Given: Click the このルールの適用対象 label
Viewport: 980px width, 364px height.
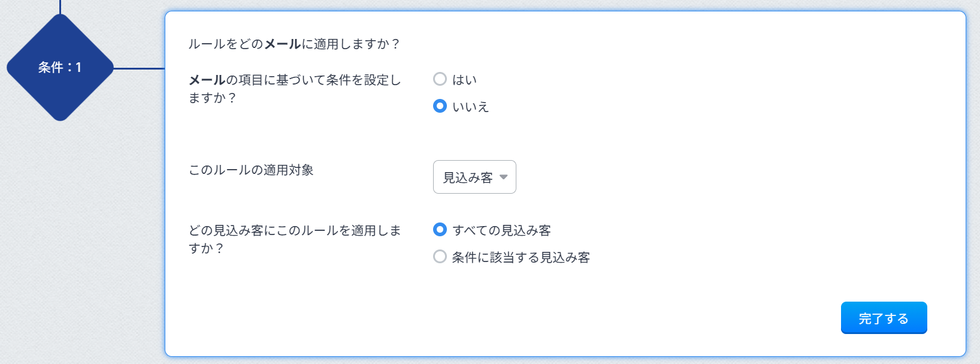Looking at the screenshot, I should pyautogui.click(x=251, y=170).
